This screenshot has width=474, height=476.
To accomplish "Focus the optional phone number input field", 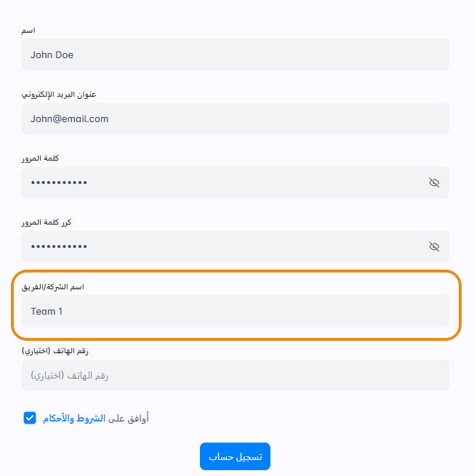I will click(x=235, y=376).
